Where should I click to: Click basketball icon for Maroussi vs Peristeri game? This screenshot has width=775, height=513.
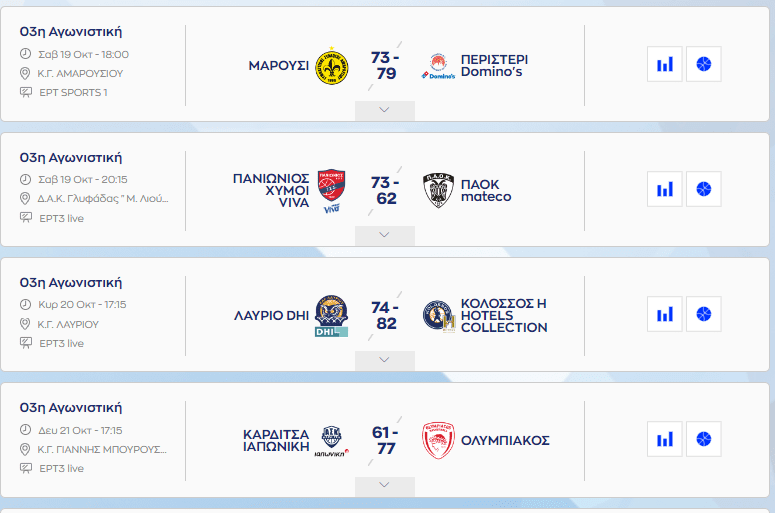tap(704, 65)
